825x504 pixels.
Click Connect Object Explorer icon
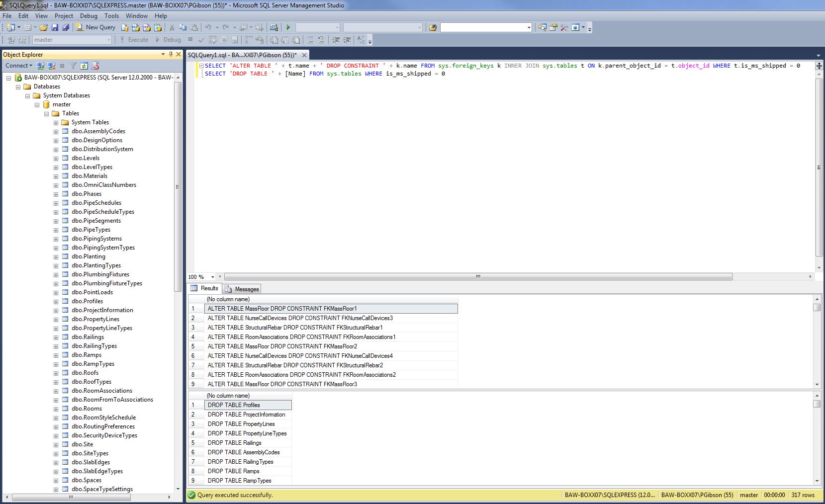[41, 66]
